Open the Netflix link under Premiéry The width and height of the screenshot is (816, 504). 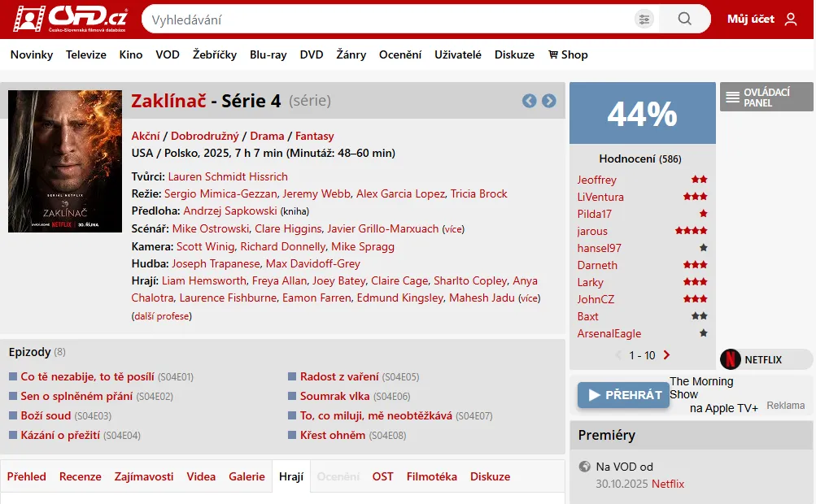(x=668, y=484)
